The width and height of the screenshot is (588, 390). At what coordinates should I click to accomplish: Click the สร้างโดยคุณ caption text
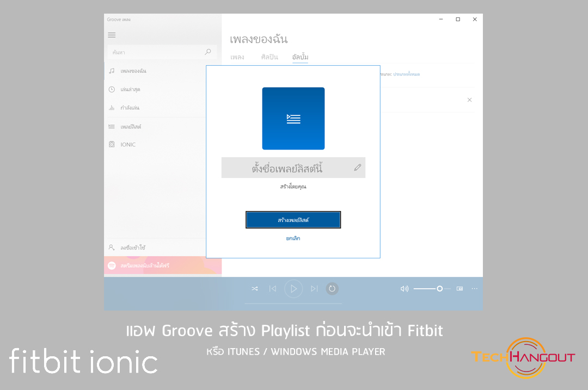tap(293, 187)
